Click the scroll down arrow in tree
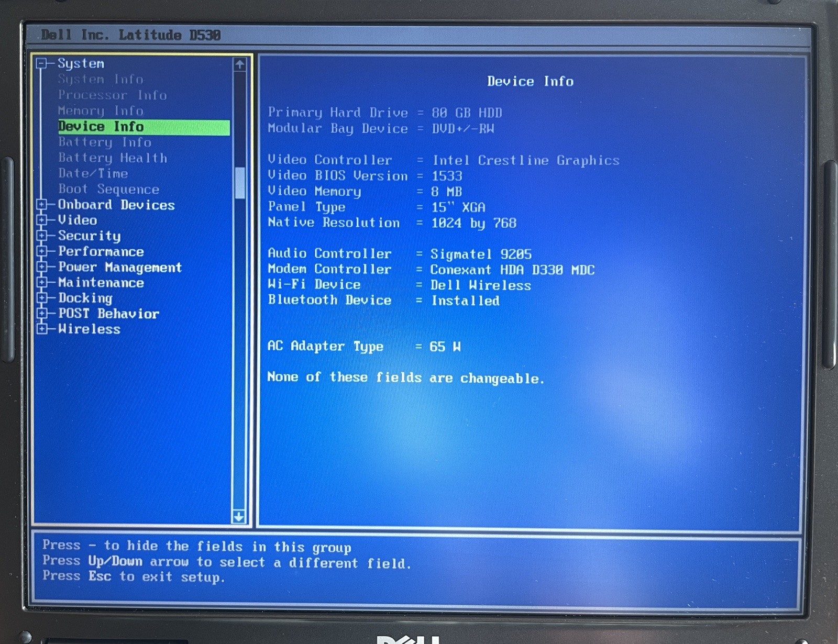The height and width of the screenshot is (644, 838). click(x=239, y=517)
